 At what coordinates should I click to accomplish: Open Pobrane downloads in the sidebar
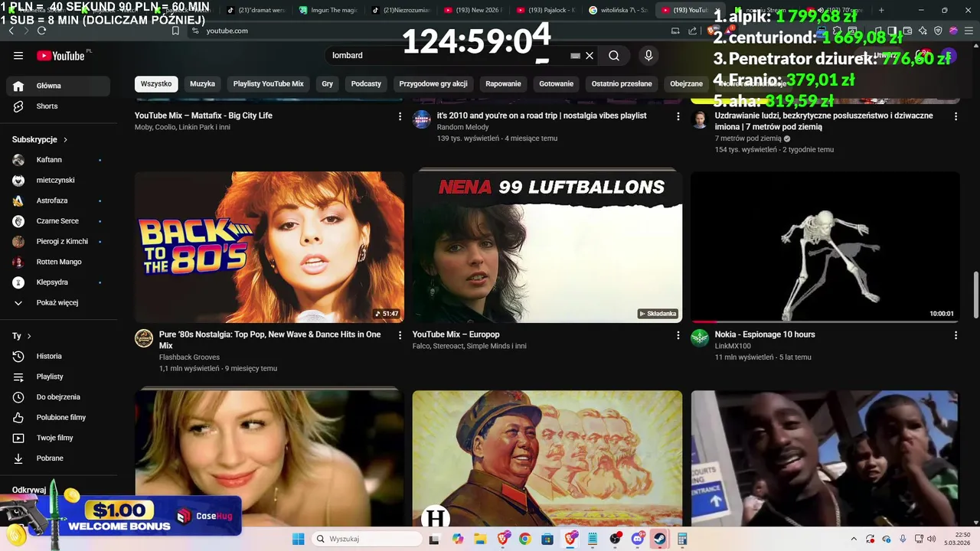pos(58,458)
